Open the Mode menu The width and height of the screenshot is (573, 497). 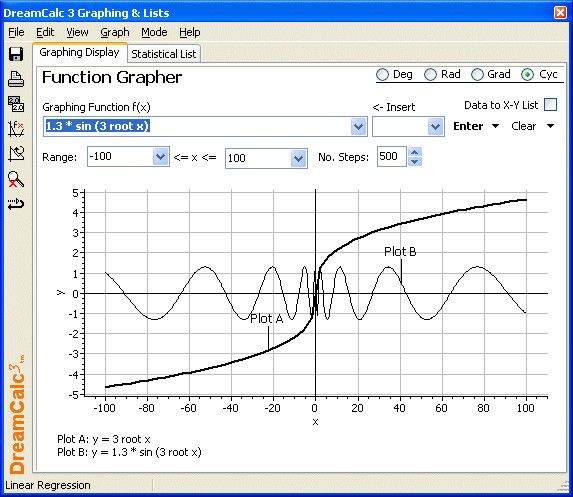pos(154,33)
